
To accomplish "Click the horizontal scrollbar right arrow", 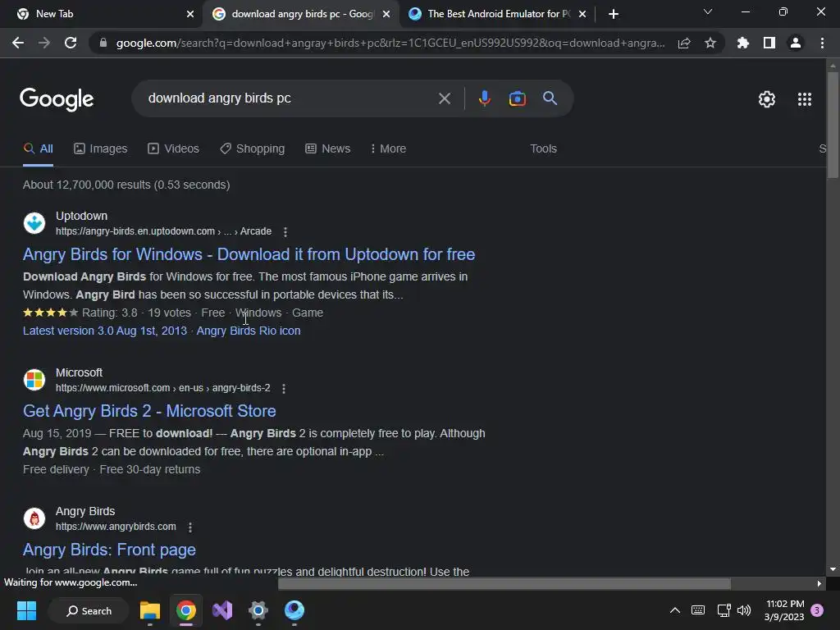I will [819, 583].
